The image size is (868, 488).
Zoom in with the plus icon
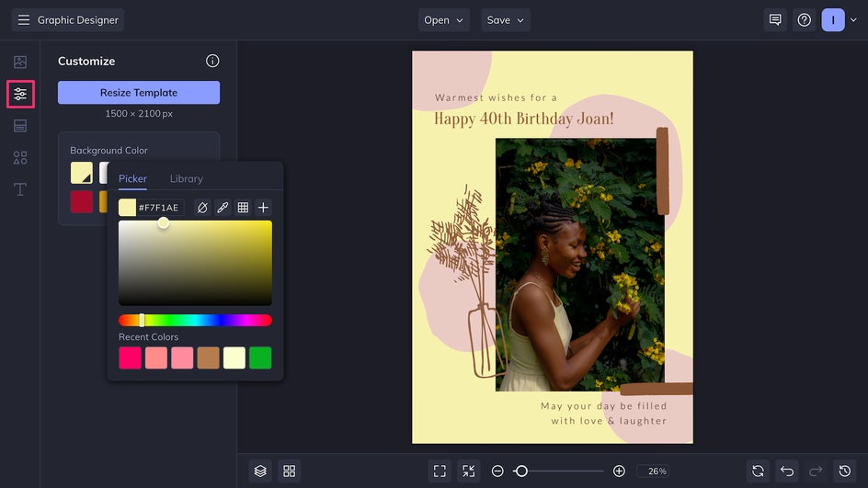click(x=619, y=471)
